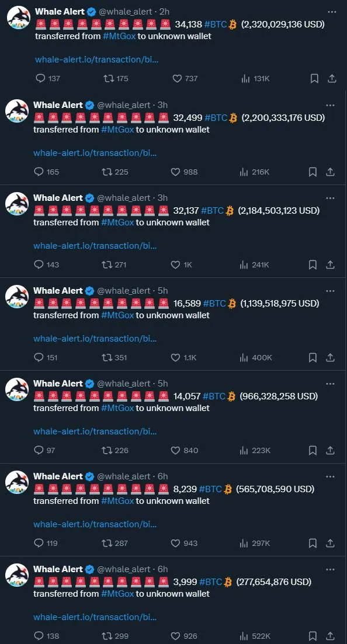This screenshot has width=347, height=644.
Task: Retweet the 32,499 BTC transfer post
Action: [115, 172]
